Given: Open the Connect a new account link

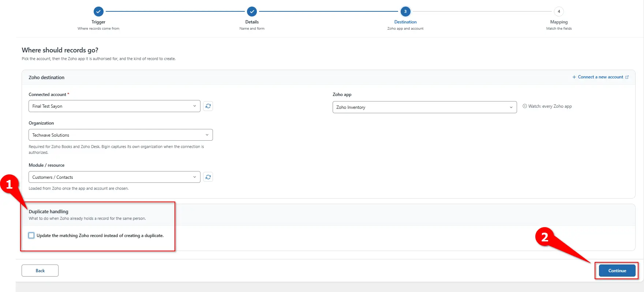Looking at the screenshot, I should pos(600,77).
